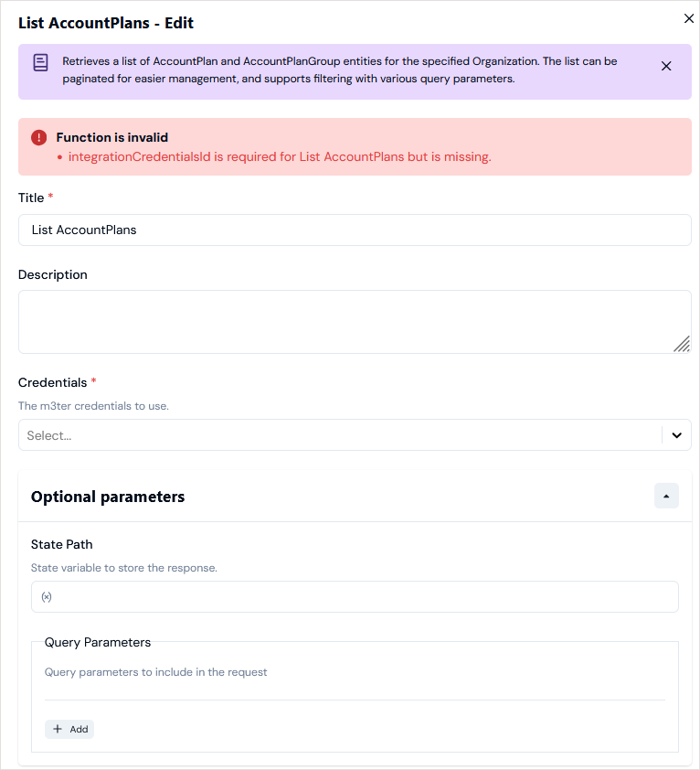Click the integrationCredentialsId missing error message

point(280,156)
